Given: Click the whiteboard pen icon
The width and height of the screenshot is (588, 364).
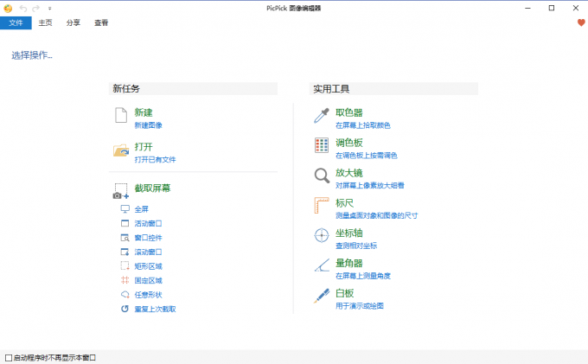Looking at the screenshot, I should point(322,296).
